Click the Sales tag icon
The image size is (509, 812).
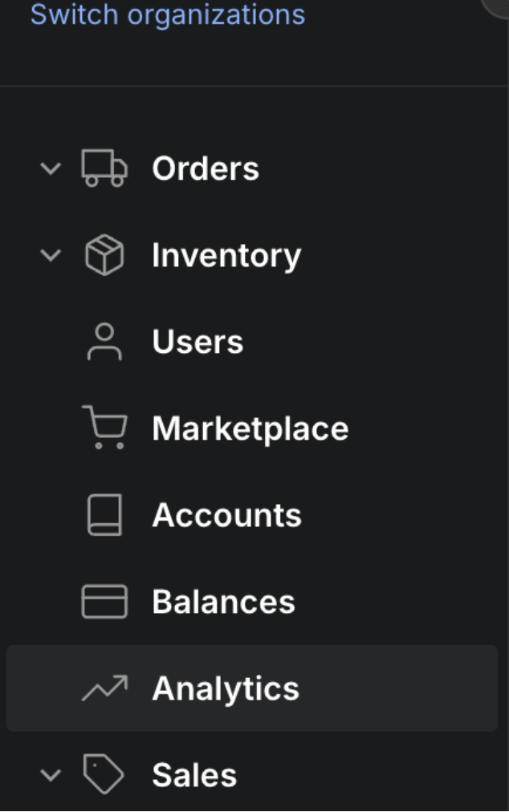[x=104, y=775]
